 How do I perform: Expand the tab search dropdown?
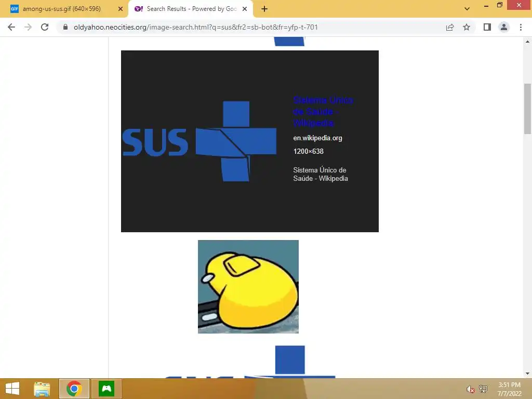tap(467, 9)
